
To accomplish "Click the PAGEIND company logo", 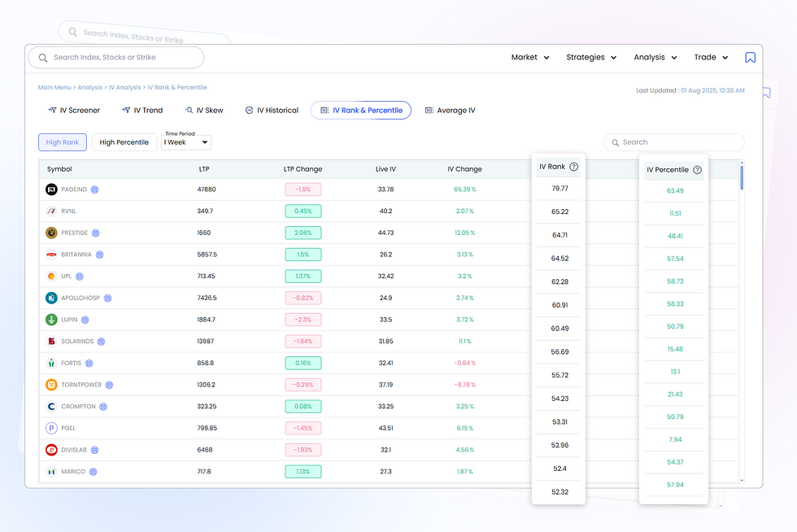I will 51,190.
